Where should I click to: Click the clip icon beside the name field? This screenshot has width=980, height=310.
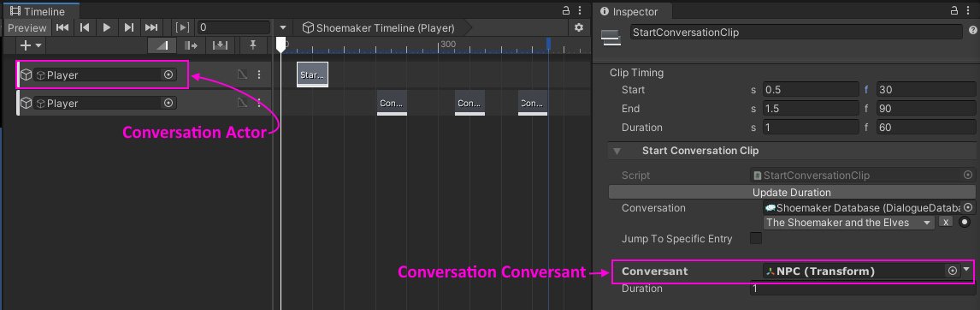pos(611,38)
